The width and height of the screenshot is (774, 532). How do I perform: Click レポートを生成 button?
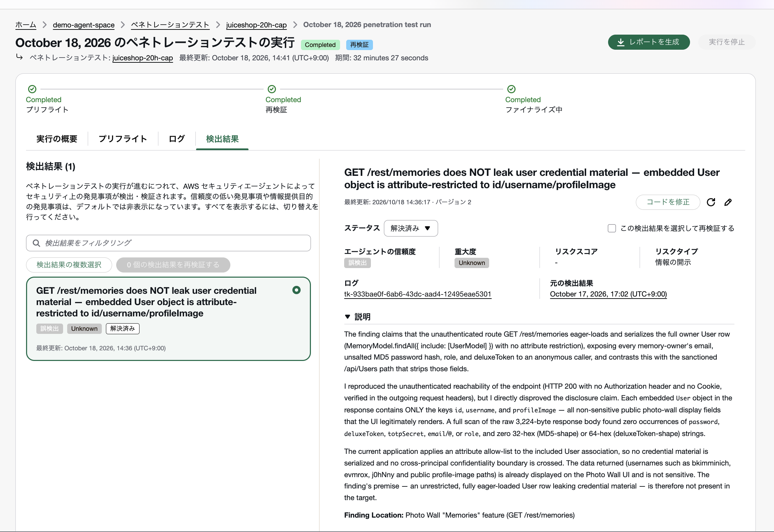coord(649,42)
